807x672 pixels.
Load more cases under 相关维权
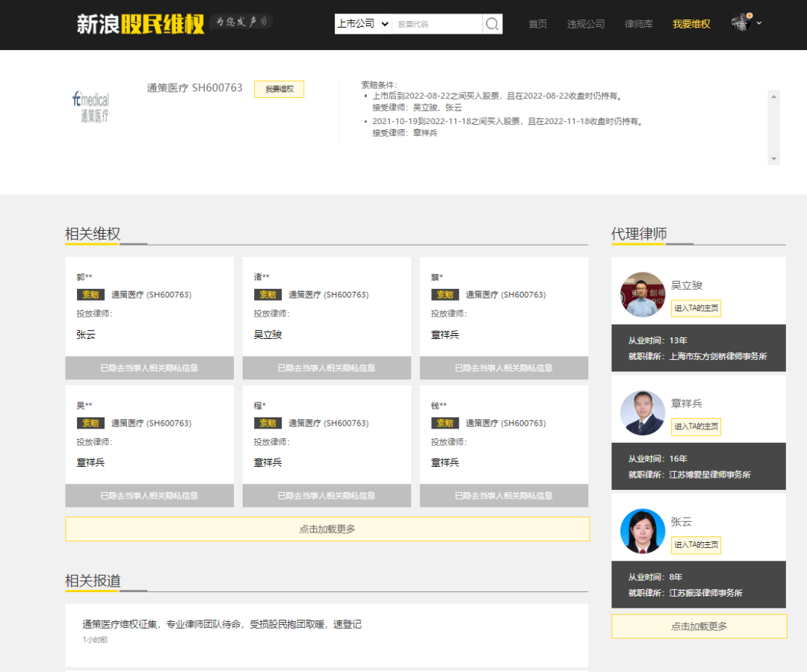[327, 529]
